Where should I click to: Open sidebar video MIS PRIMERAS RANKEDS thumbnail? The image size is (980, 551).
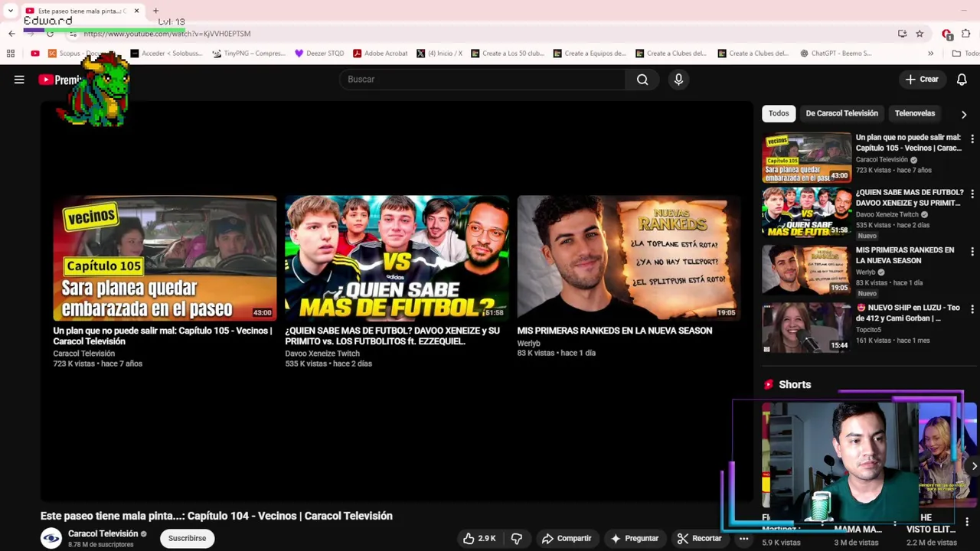[806, 270]
